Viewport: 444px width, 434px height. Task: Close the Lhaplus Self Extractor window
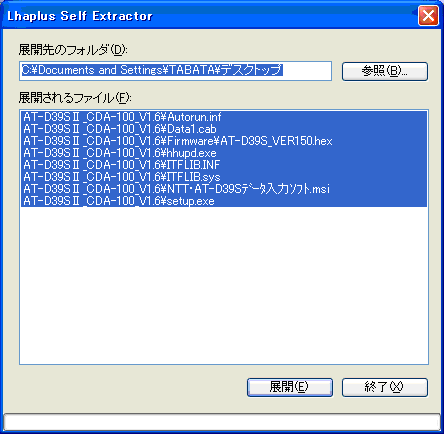coord(428,16)
